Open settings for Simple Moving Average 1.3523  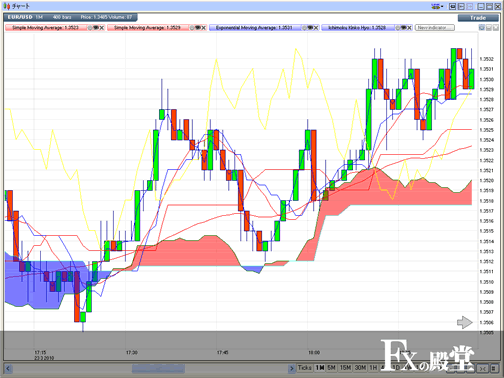click(x=90, y=28)
